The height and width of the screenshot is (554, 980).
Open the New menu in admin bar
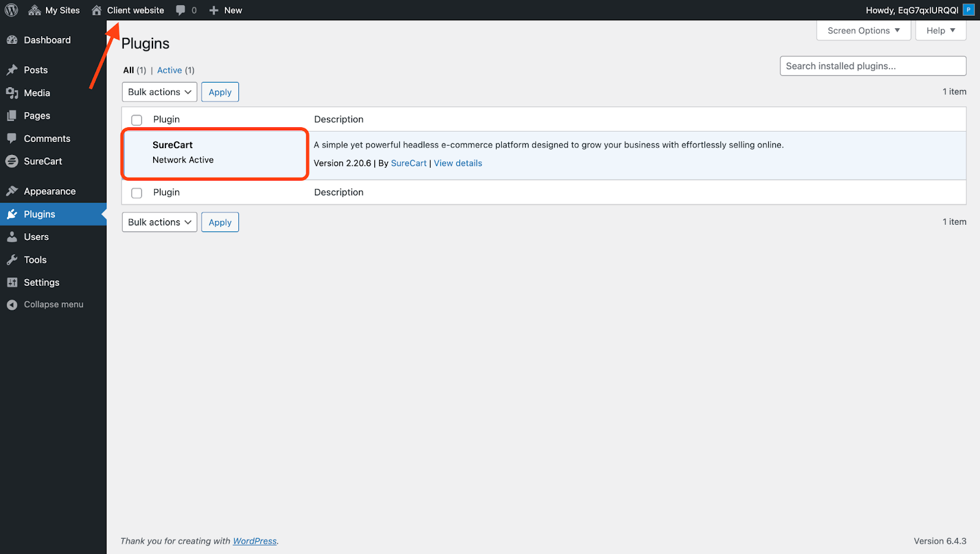tap(225, 10)
